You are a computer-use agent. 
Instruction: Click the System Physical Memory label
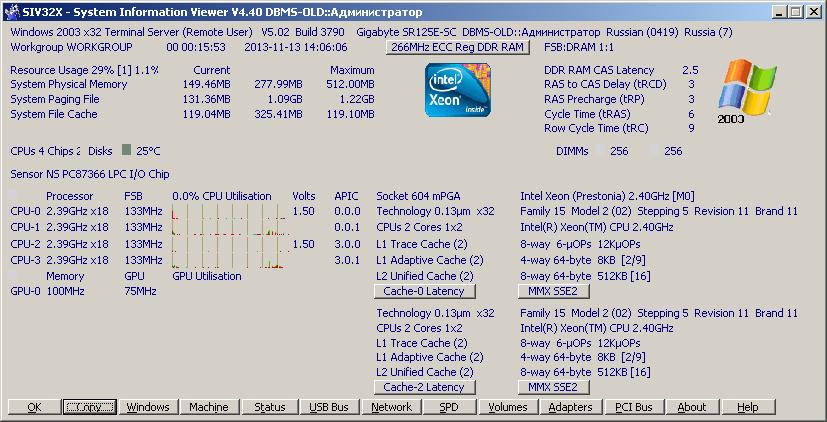click(x=69, y=84)
